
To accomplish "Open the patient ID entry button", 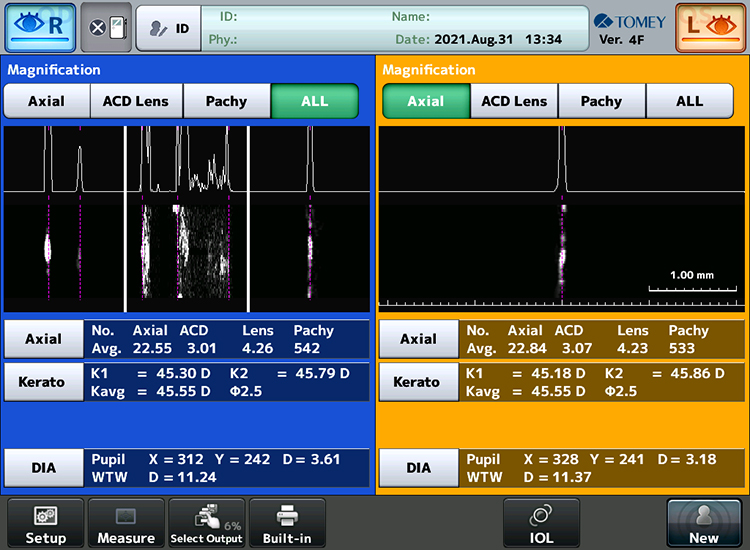I will click(x=167, y=28).
